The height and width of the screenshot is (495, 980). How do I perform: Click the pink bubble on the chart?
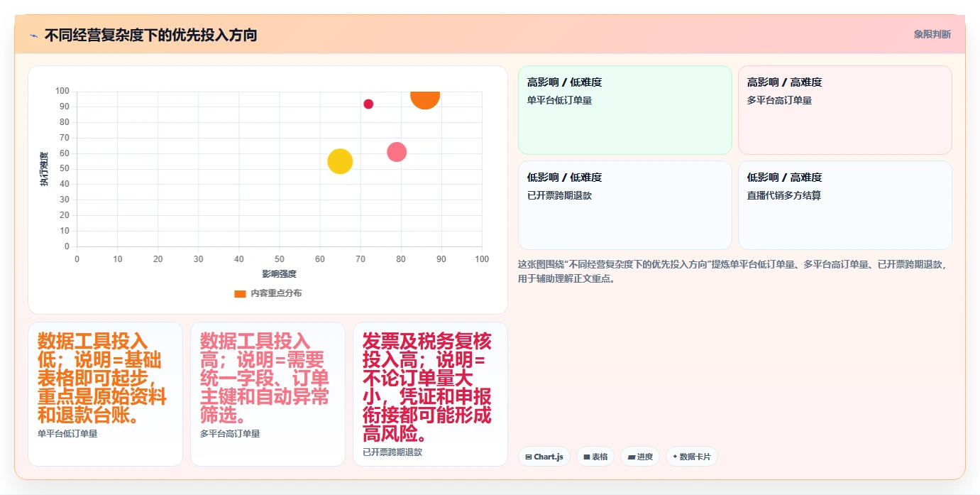coord(397,152)
